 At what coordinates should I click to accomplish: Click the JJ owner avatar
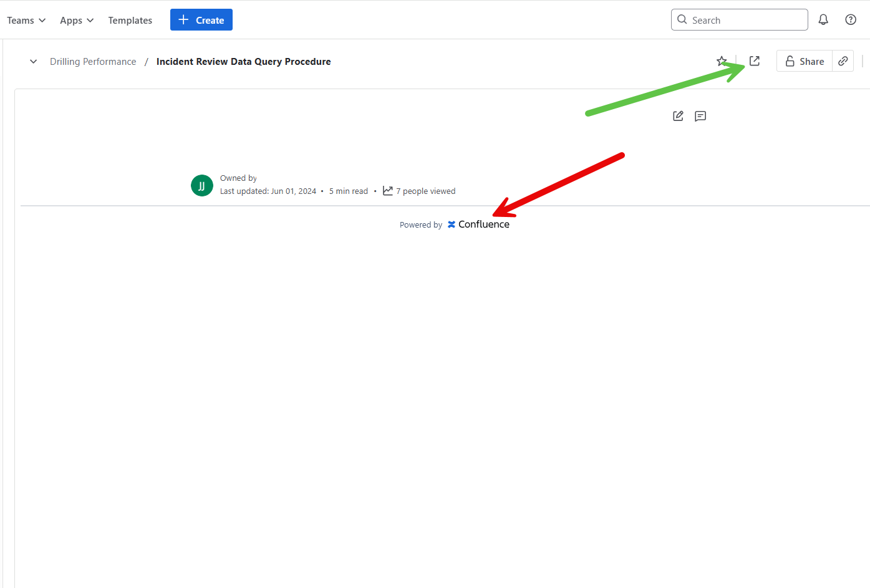(x=202, y=186)
